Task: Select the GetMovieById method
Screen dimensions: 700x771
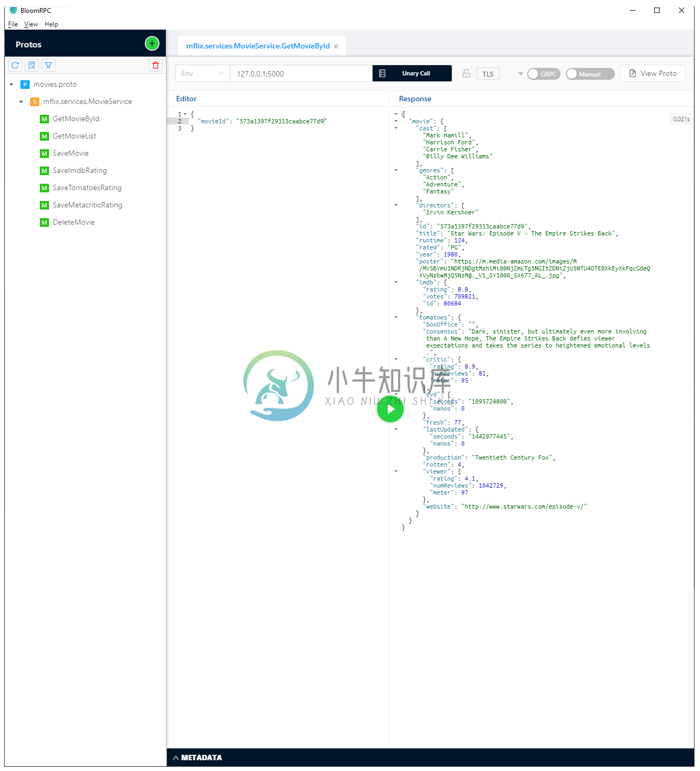Action: (76, 119)
